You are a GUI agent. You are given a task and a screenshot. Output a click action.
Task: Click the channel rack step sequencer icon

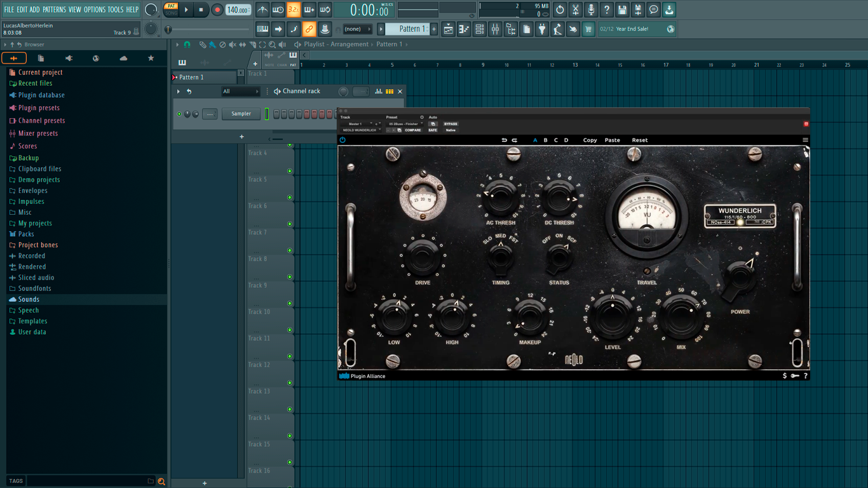click(390, 91)
